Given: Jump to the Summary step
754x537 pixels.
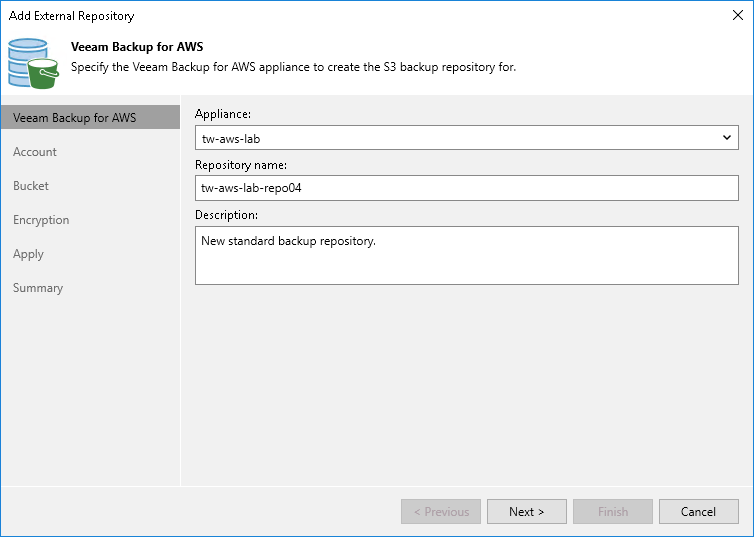Looking at the screenshot, I should coord(38,288).
